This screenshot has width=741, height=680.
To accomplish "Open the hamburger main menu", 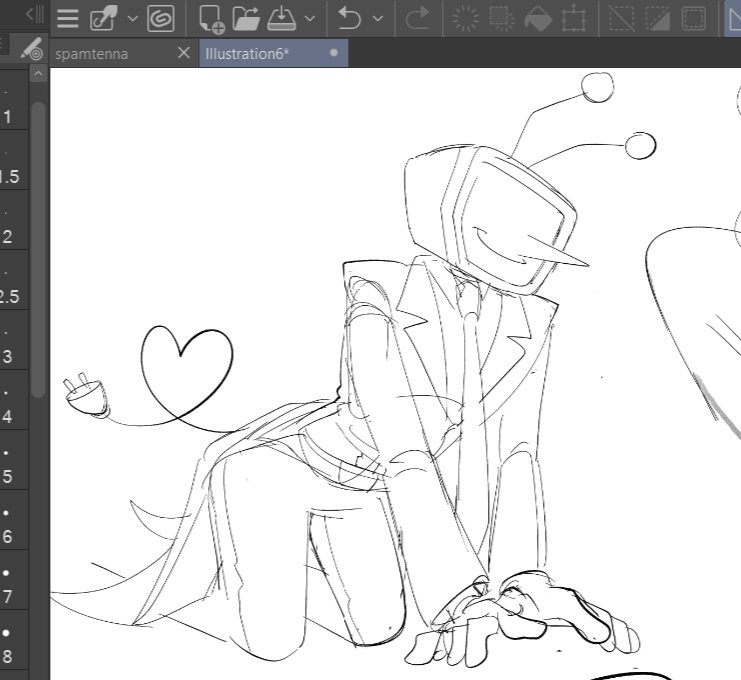I will 68,18.
